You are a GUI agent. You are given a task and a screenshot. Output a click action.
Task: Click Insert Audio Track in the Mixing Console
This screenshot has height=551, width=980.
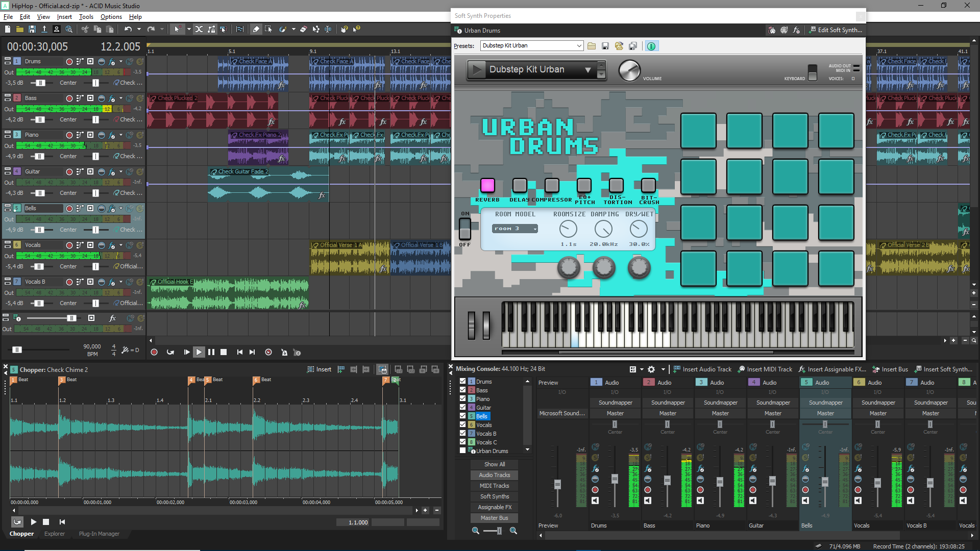click(x=703, y=369)
